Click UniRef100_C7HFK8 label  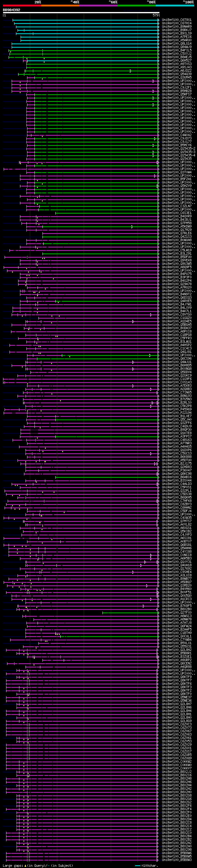(x=176, y=501)
